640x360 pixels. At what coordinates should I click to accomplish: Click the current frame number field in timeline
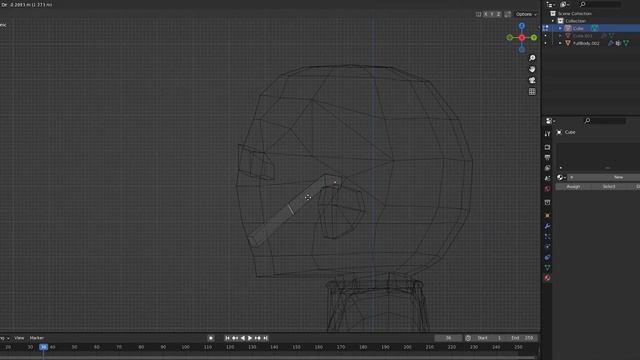coord(448,338)
